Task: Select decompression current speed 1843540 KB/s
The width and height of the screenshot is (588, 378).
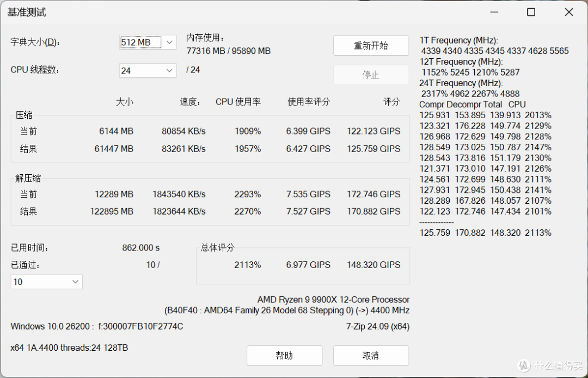Action: [179, 194]
